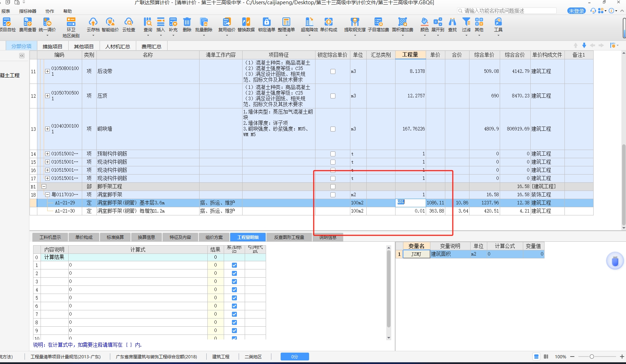Toggle 锁定综合单价 checkbox for 压顶 row

[x=333, y=96]
